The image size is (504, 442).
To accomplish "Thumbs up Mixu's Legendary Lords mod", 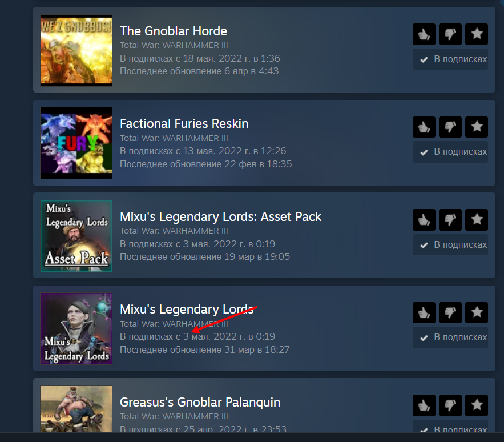I will tap(424, 313).
